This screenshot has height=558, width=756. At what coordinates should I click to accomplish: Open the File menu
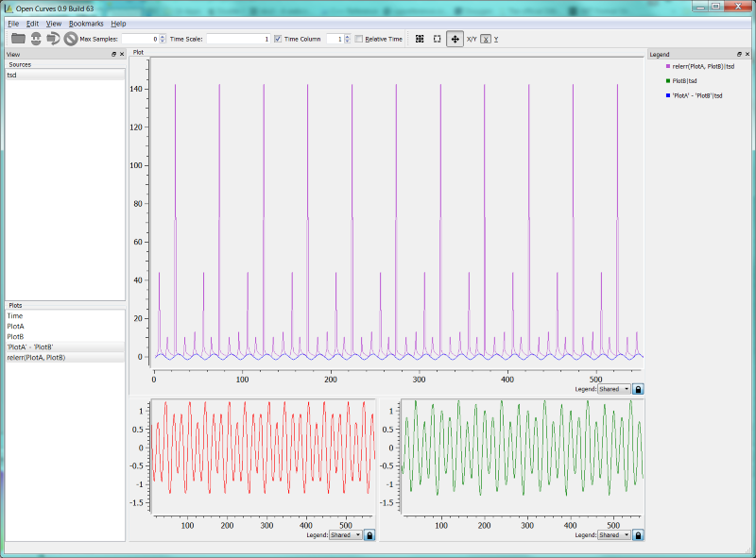tap(13, 23)
